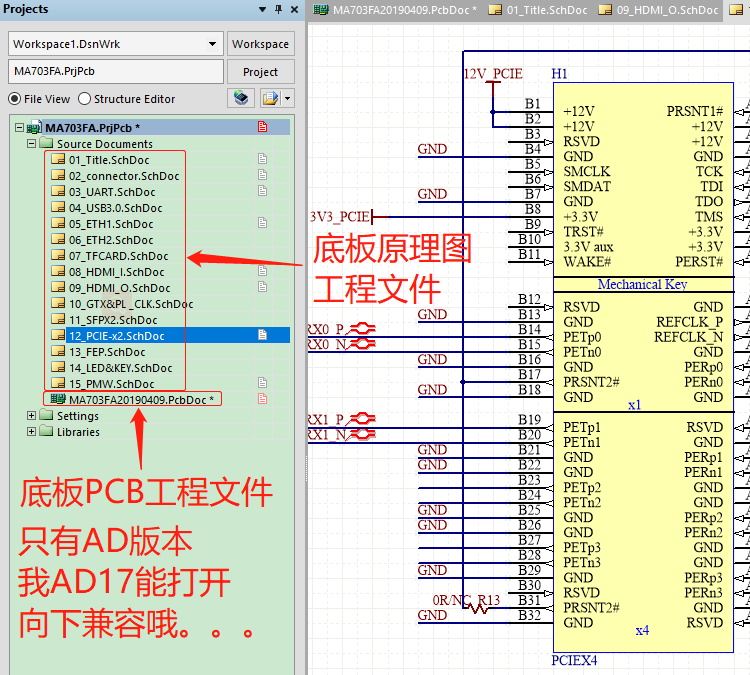Click PCB file icon of MA703FA20190409.PcbDoc
The width and height of the screenshot is (750, 675).
point(58,398)
